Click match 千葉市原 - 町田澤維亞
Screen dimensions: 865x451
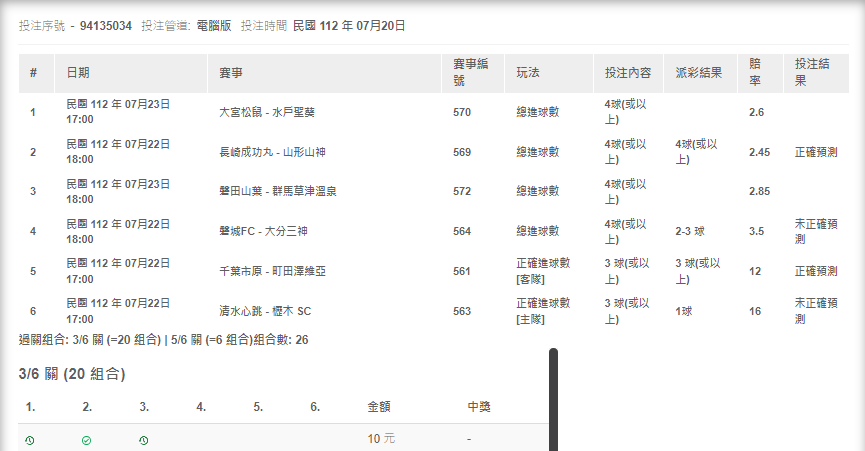pos(273,271)
